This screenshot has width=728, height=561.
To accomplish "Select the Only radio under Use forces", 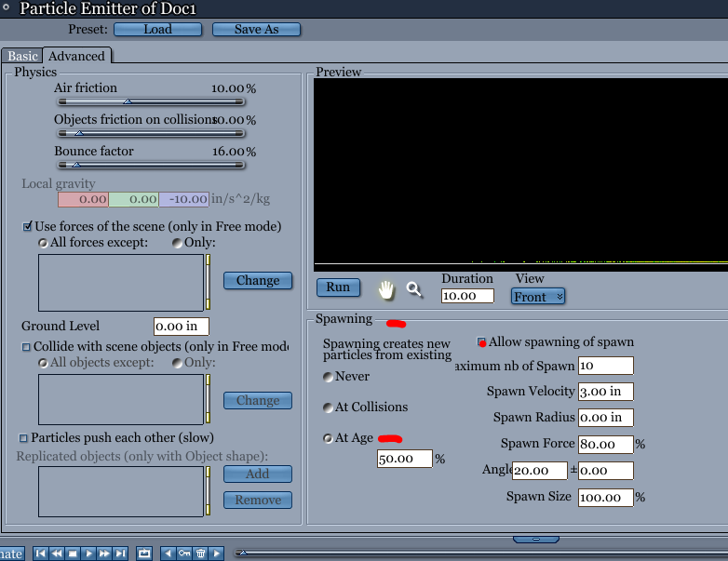I will [x=177, y=243].
